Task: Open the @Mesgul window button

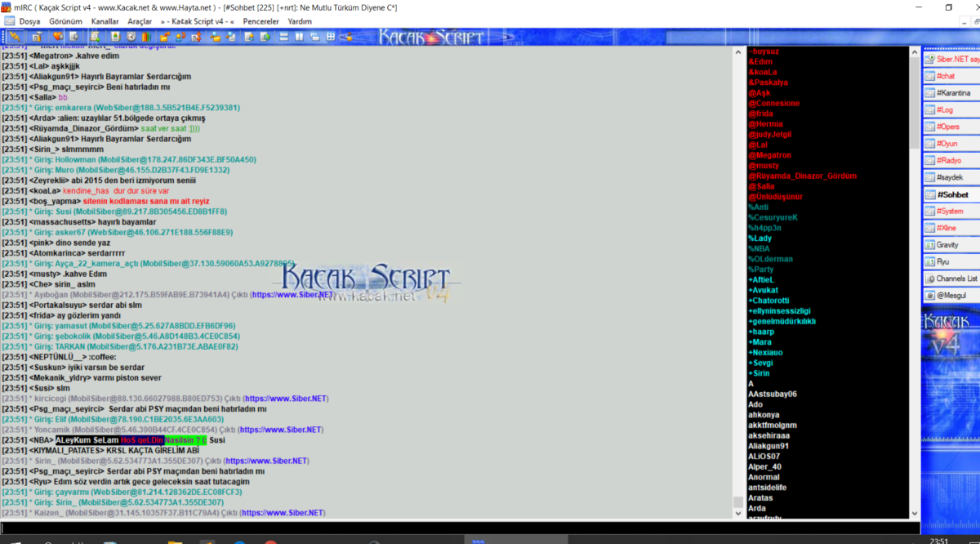Action: (951, 296)
